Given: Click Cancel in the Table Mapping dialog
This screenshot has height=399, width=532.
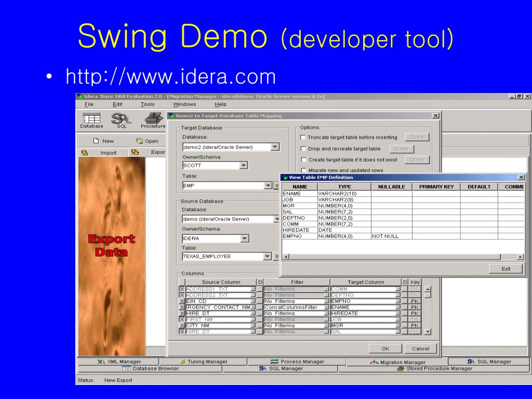Looking at the screenshot, I should 420,349.
